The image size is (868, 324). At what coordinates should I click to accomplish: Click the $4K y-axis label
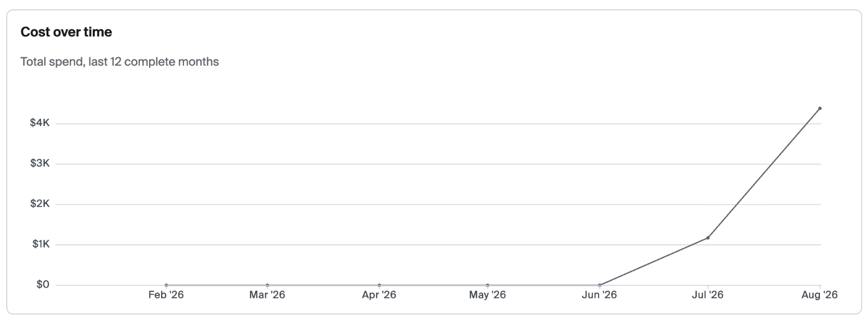(x=40, y=123)
